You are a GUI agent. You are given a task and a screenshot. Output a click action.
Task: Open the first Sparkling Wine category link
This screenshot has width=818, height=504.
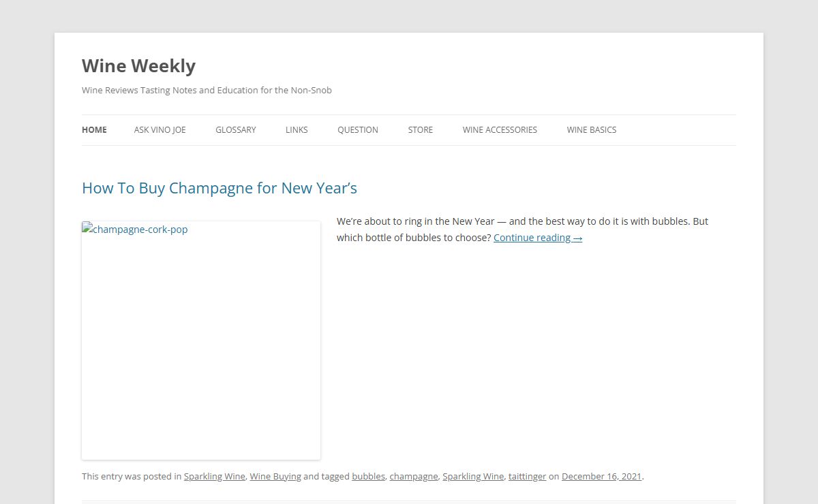tap(214, 477)
